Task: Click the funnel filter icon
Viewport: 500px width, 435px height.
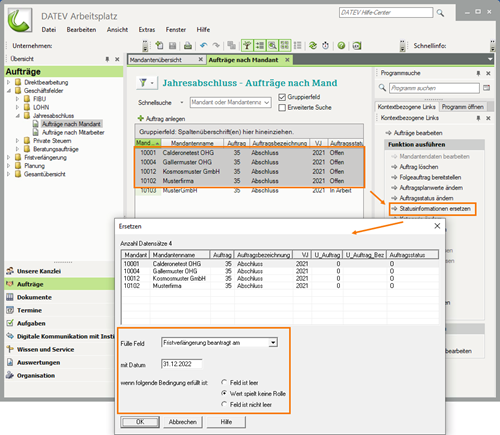Action: coord(143,82)
